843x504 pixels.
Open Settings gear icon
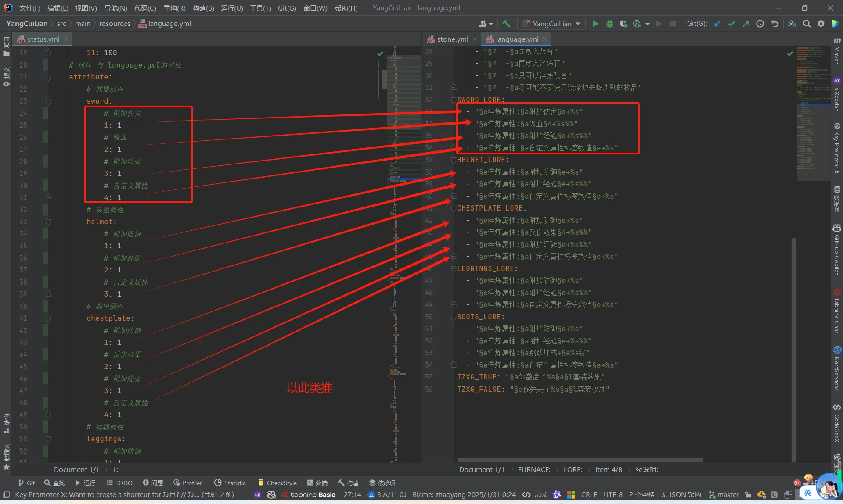coord(821,24)
